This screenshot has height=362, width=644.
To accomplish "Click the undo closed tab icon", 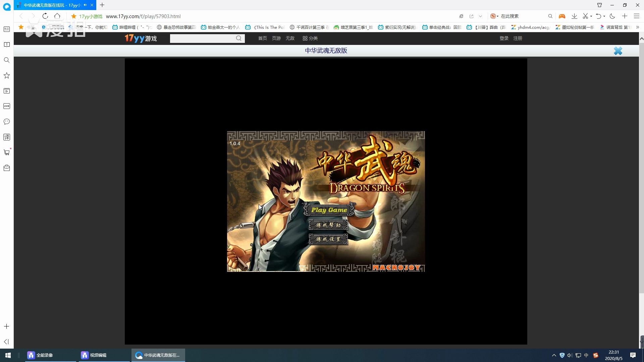I will pyautogui.click(x=598, y=16).
